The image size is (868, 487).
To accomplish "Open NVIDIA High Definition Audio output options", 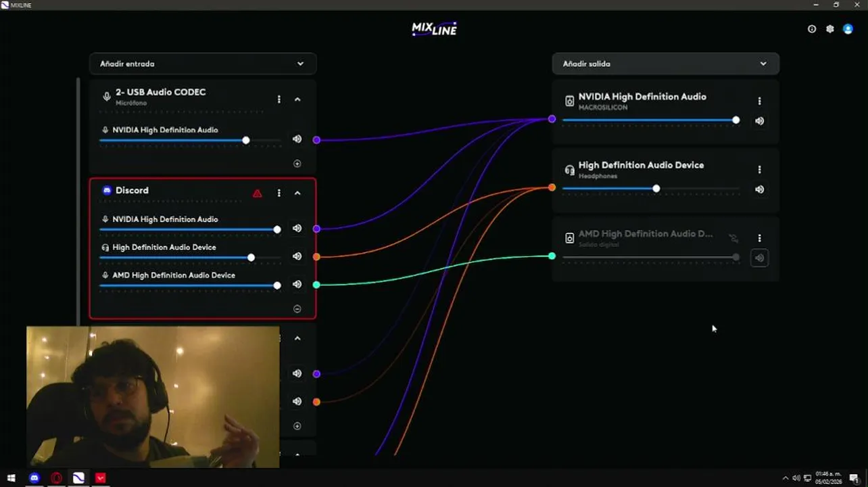I will 760,101.
